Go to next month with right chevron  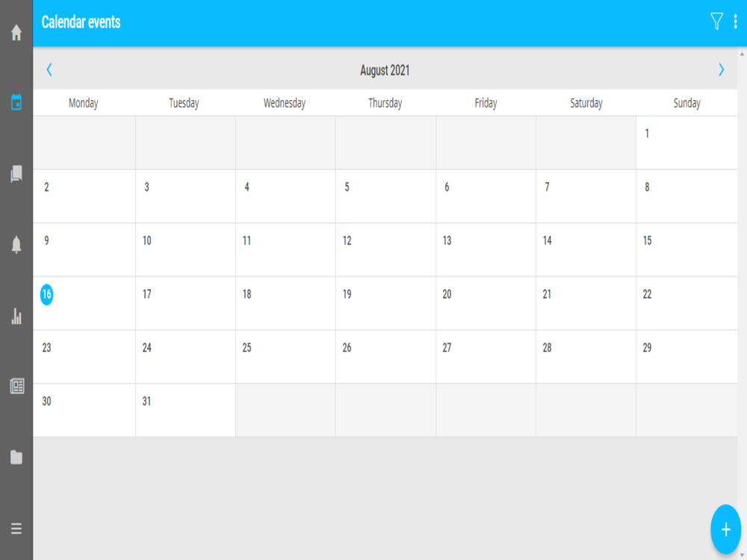click(722, 69)
